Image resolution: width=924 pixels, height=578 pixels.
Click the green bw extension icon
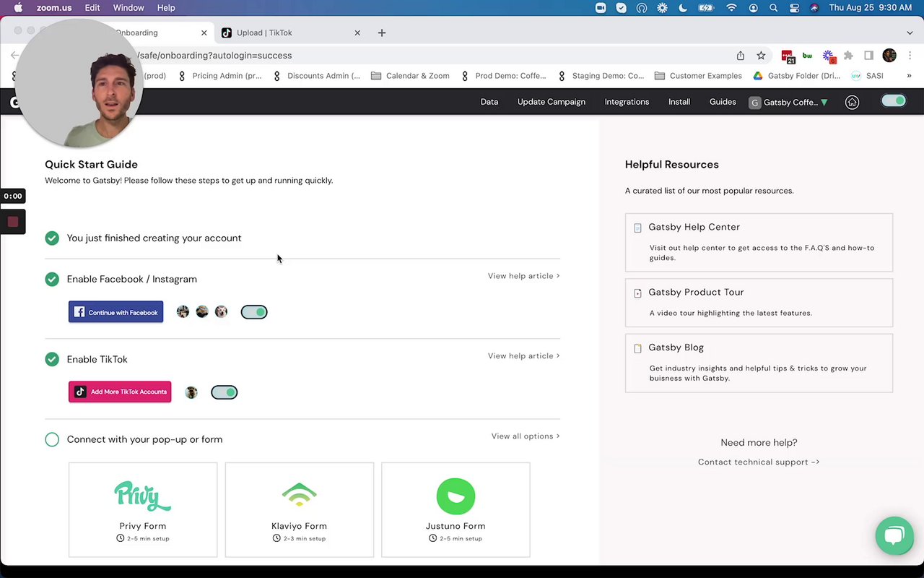click(807, 56)
